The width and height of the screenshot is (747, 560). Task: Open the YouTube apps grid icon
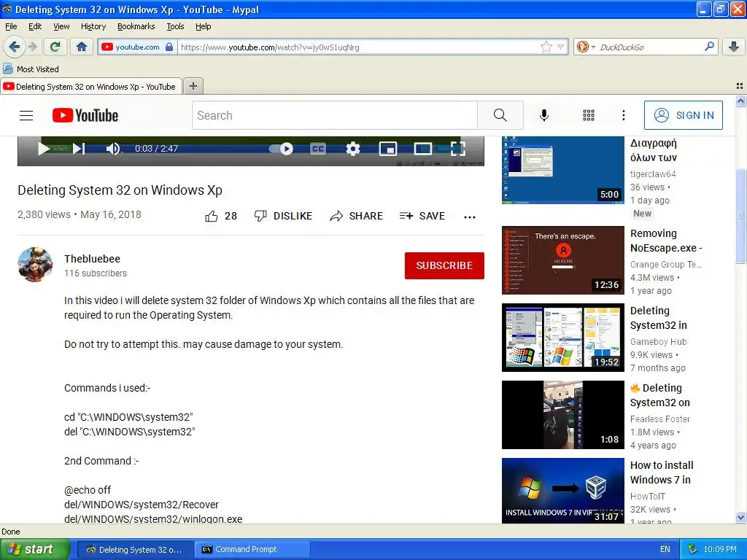pyautogui.click(x=589, y=115)
